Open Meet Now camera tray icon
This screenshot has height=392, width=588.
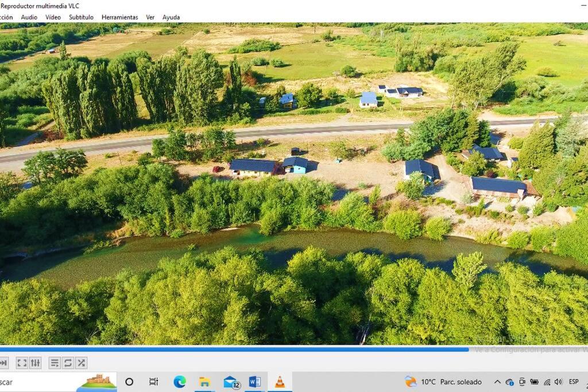pyautogui.click(x=522, y=382)
